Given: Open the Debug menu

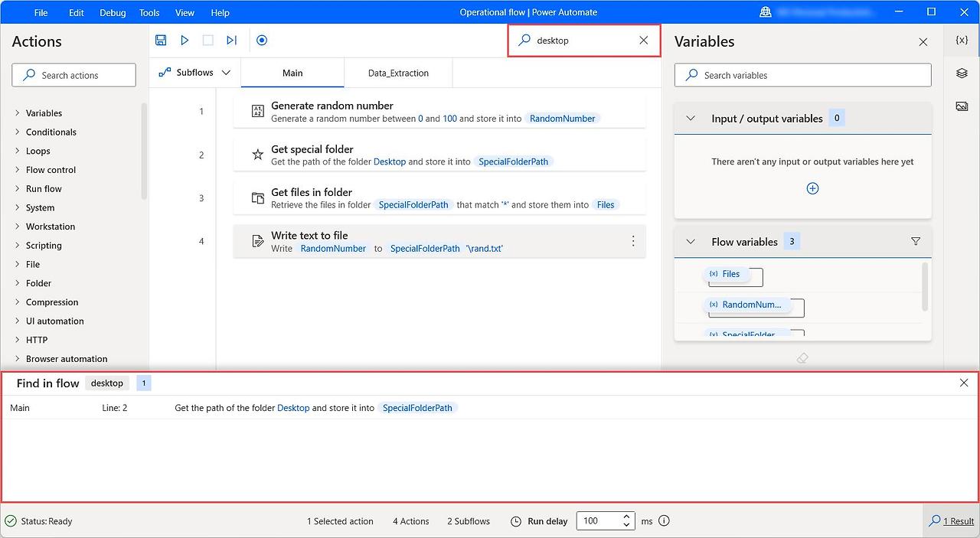Looking at the screenshot, I should (x=113, y=12).
